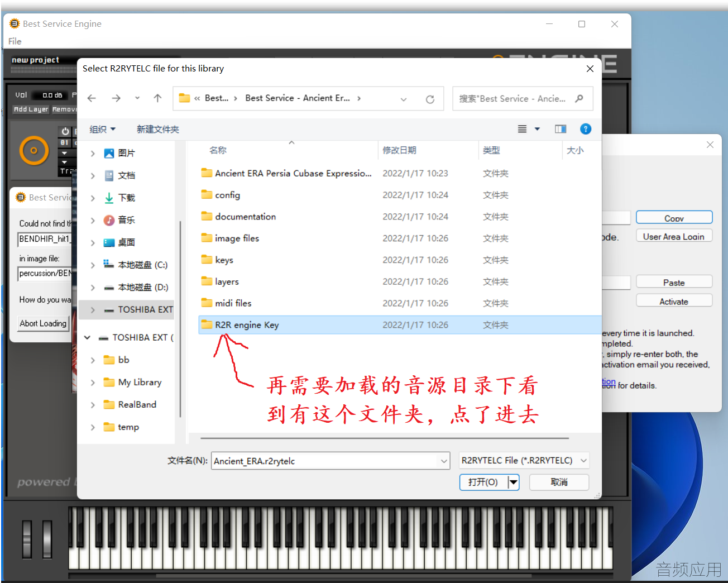Click the horizontal scrollbar of file list
728x583 pixels.
click(384, 438)
